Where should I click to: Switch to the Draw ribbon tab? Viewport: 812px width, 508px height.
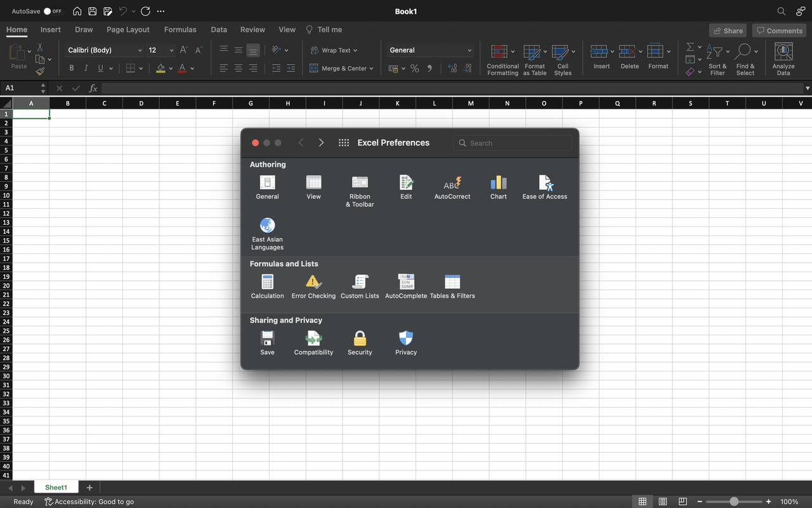(84, 29)
